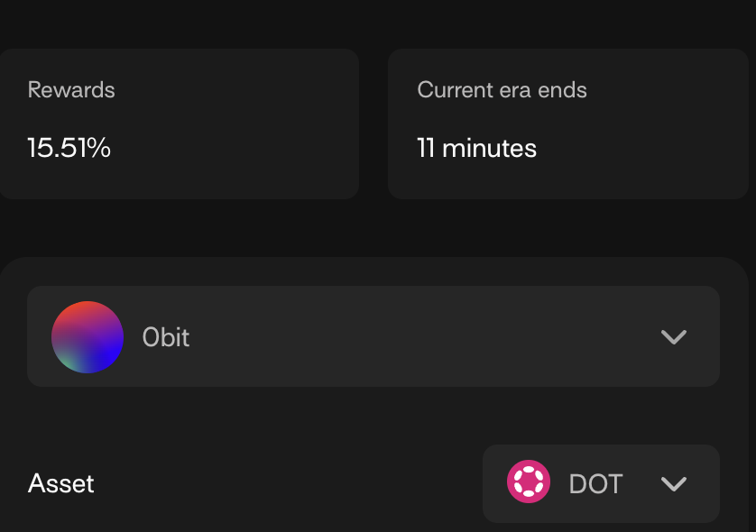Click the Polkadot emblem inside the DOT button
This screenshot has height=532, width=756.
529,483
